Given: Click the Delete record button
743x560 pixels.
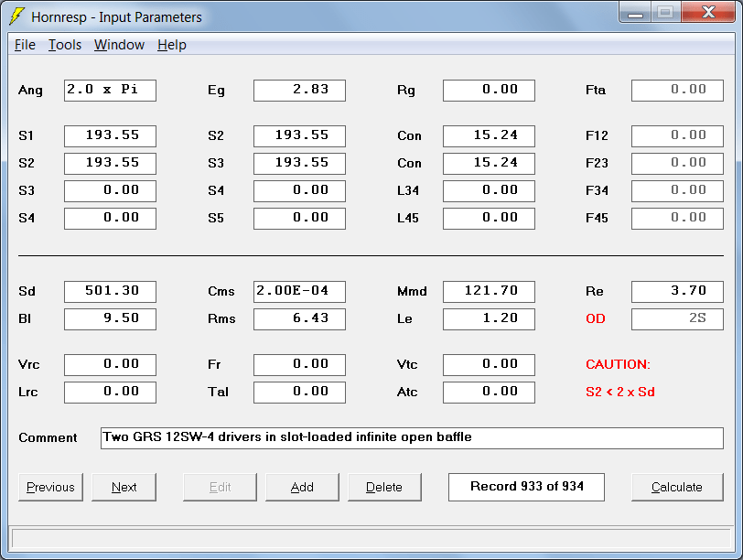Looking at the screenshot, I should (x=384, y=487).
